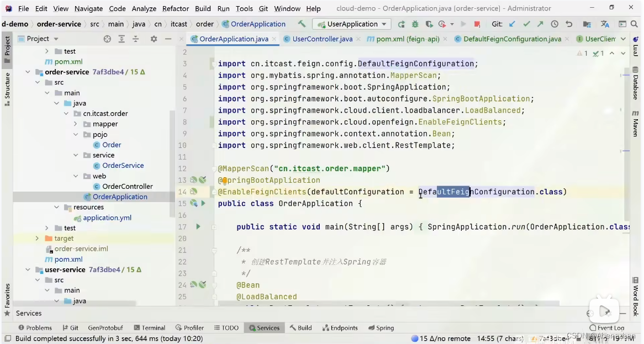Collapse the pojo package folder

76,134
